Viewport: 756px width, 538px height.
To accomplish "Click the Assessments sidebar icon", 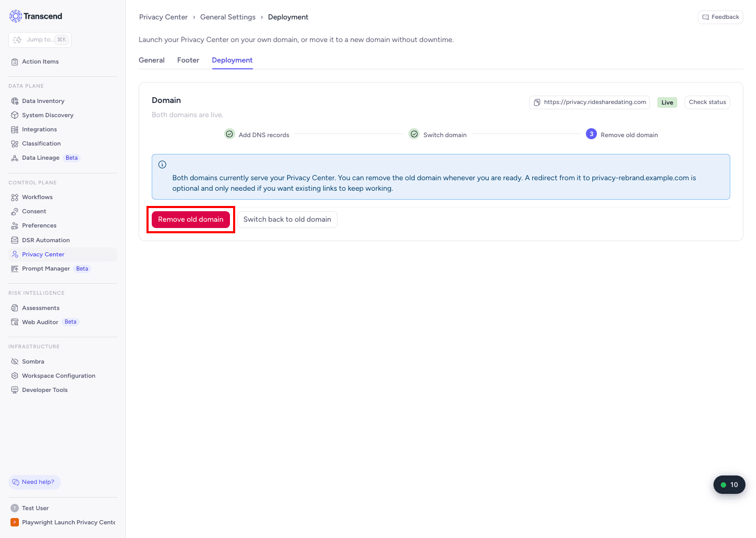I will coord(15,308).
